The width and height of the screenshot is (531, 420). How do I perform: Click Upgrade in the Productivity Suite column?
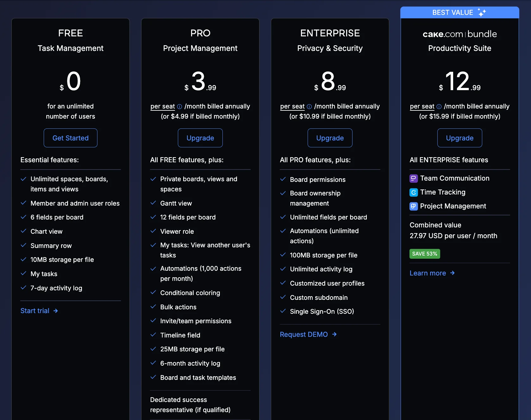point(459,138)
